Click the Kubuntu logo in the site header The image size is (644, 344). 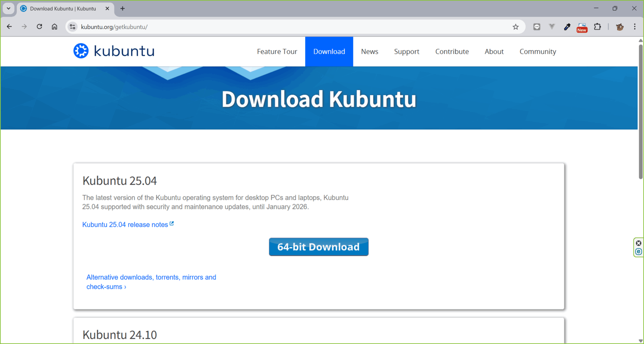pyautogui.click(x=113, y=51)
